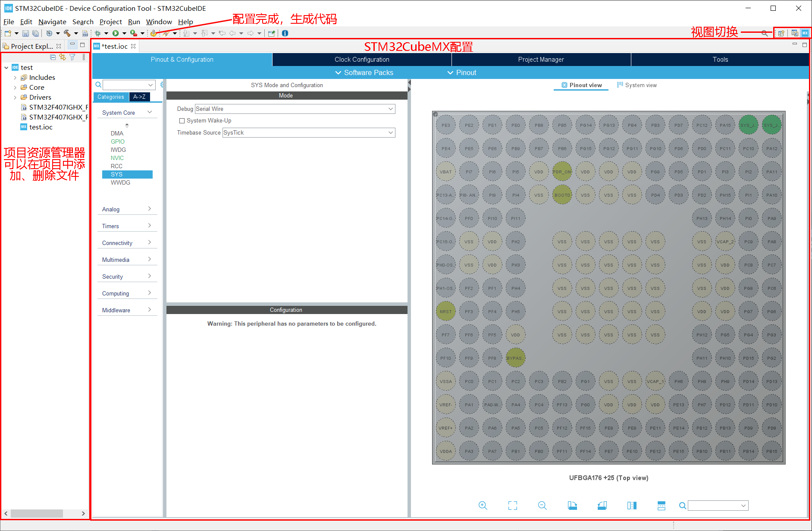Expand the Computing category

127,293
